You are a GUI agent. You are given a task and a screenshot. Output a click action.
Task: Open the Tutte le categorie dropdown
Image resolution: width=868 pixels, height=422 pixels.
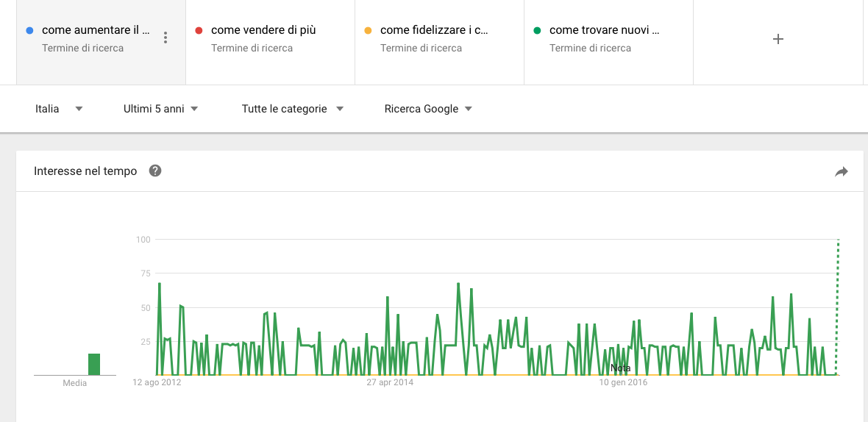tap(293, 109)
